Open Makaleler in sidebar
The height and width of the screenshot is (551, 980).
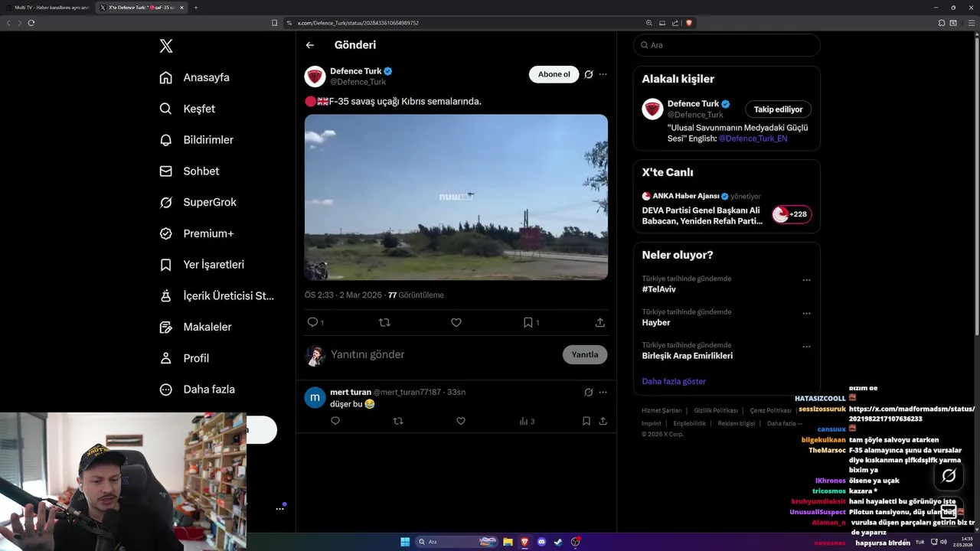195,327
